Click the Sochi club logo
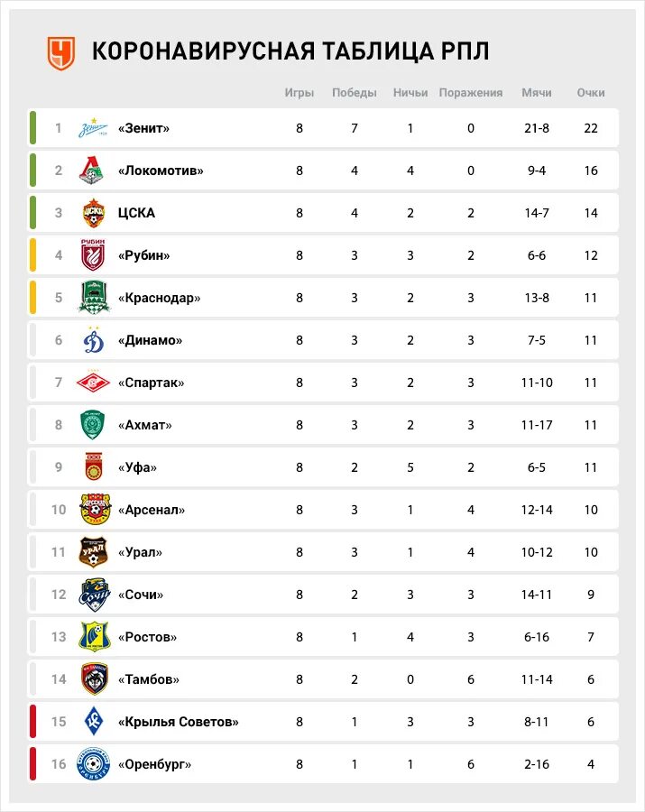 94,594
